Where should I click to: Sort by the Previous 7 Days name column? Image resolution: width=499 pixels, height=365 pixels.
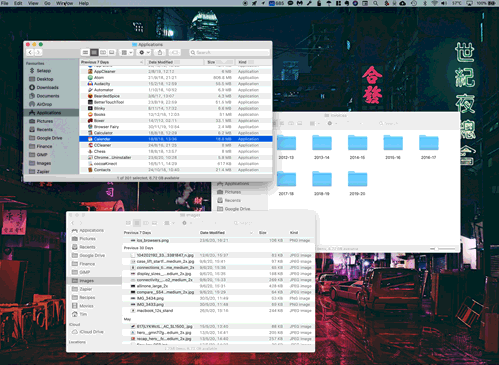pyautogui.click(x=112, y=62)
